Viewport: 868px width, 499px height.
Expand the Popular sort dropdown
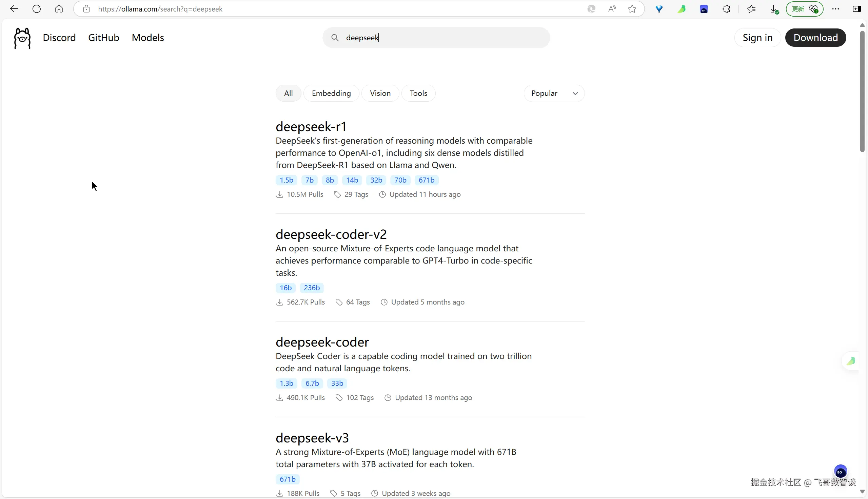point(554,93)
